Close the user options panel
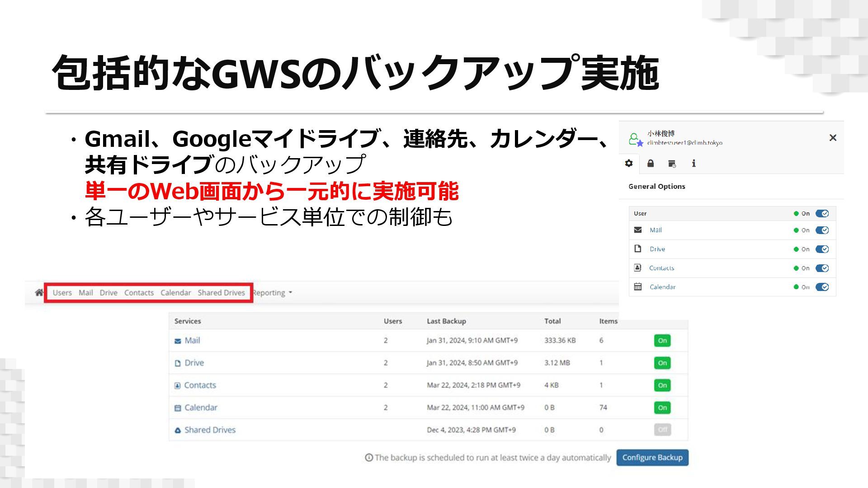The image size is (868, 488). pos(833,138)
